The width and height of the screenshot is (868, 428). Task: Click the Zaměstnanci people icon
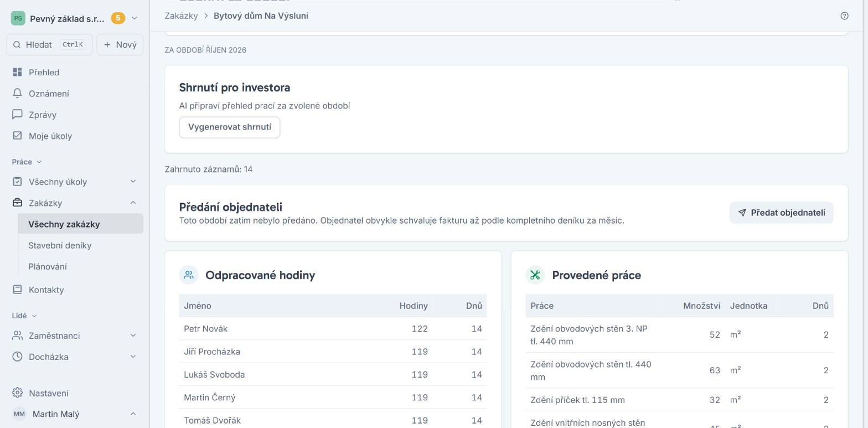click(18, 336)
